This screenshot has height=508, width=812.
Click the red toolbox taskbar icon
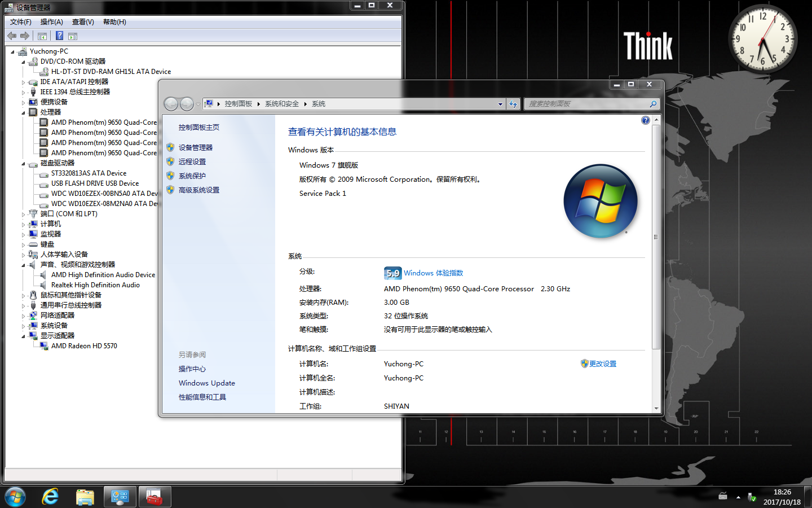[155, 497]
